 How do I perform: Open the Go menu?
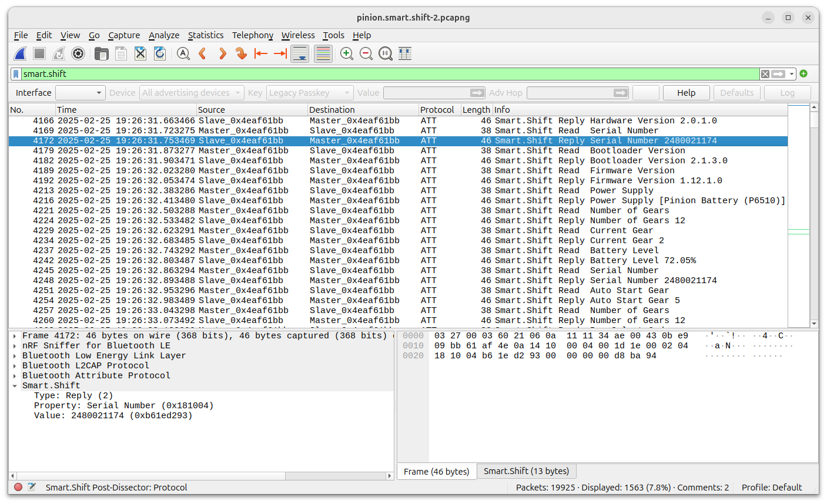(94, 35)
